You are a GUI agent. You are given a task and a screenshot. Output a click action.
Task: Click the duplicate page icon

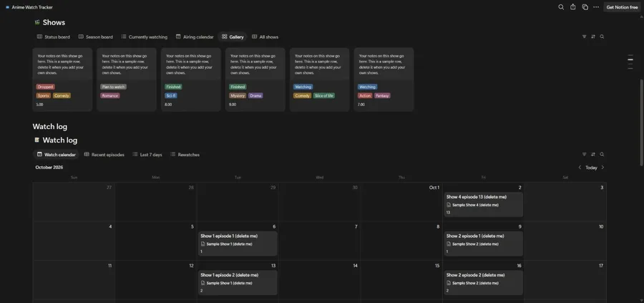[x=585, y=7]
